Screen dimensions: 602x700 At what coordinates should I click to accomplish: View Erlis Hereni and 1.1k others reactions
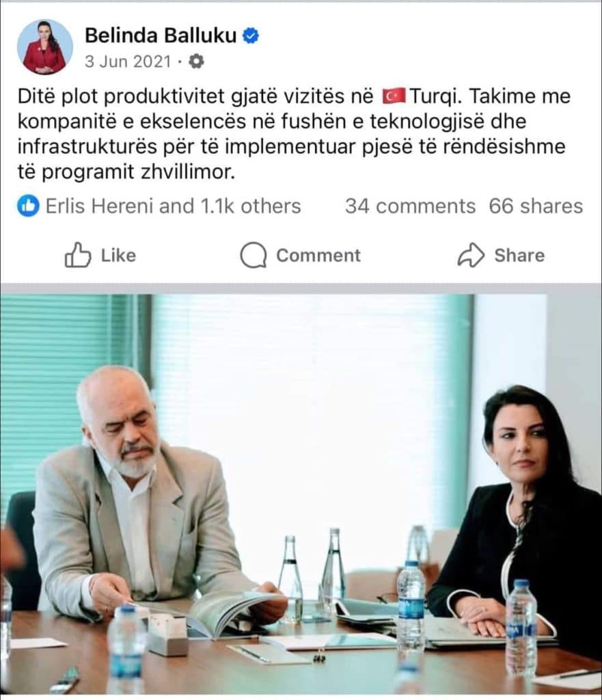[173, 206]
